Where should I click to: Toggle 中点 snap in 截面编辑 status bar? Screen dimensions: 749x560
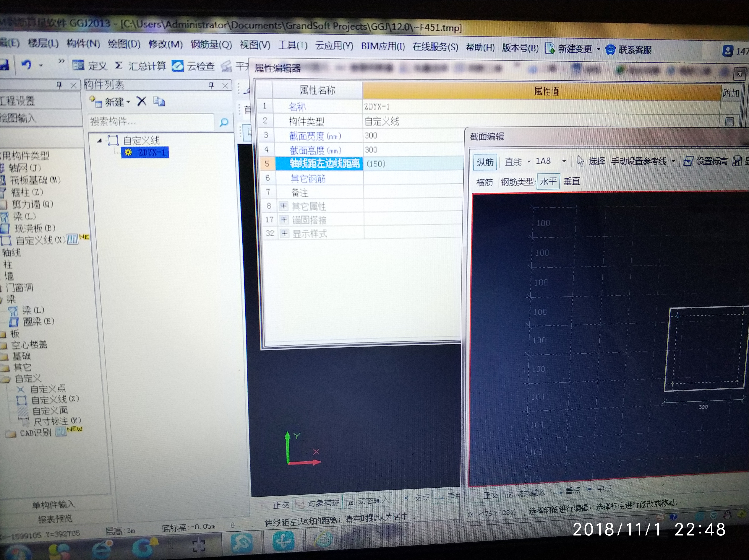pyautogui.click(x=600, y=489)
